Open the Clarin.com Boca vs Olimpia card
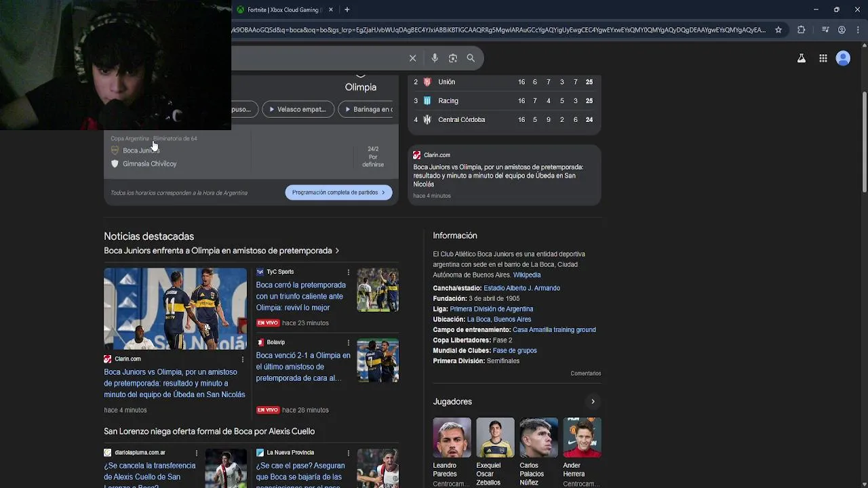Image resolution: width=868 pixels, height=488 pixels. pyautogui.click(x=505, y=175)
